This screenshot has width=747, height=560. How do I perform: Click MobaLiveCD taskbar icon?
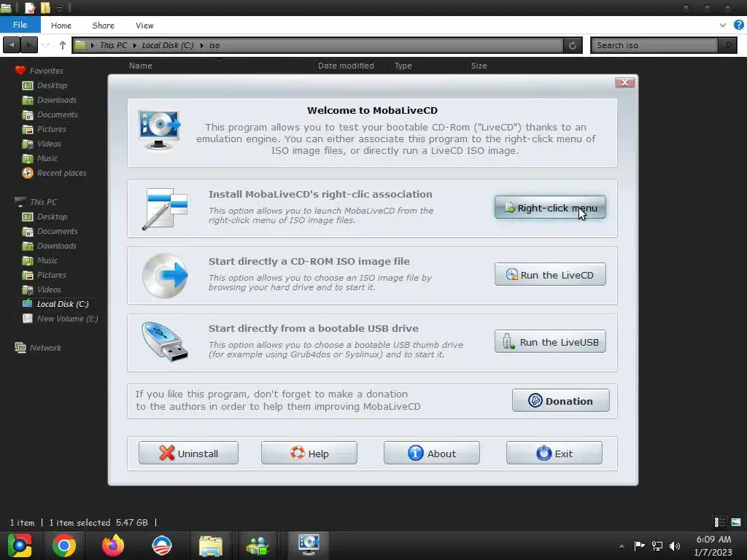(309, 545)
